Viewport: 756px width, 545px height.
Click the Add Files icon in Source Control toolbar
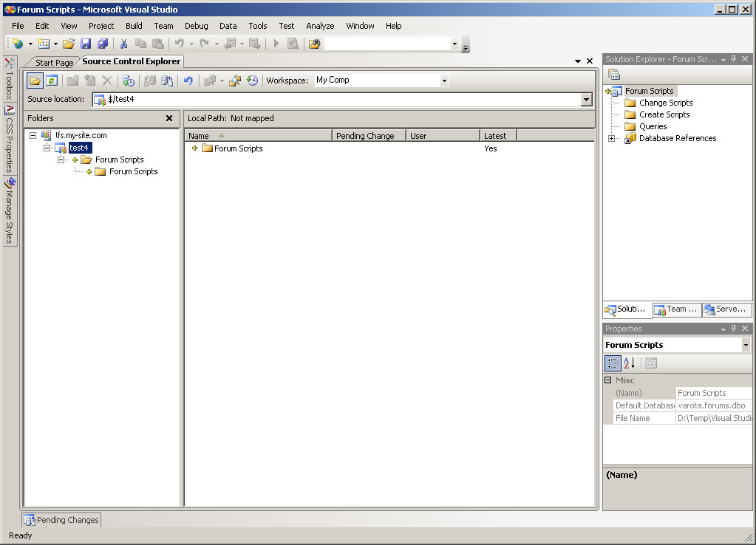click(89, 80)
